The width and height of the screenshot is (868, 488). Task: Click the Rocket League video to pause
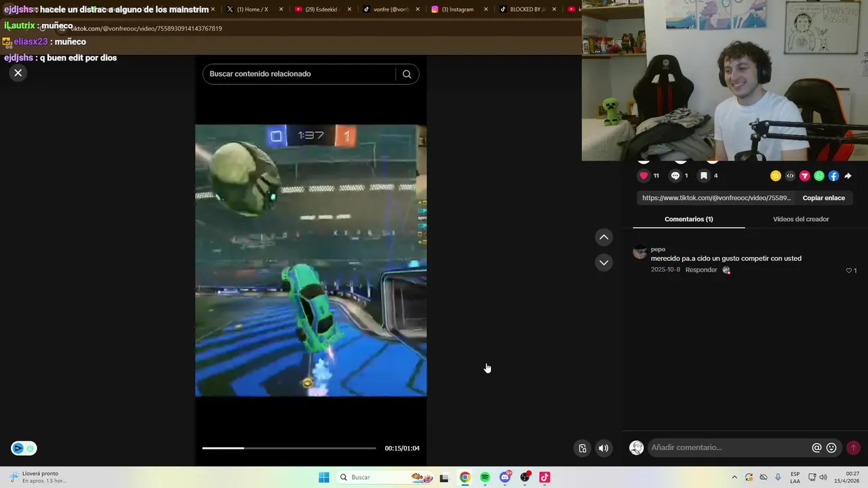(311, 260)
